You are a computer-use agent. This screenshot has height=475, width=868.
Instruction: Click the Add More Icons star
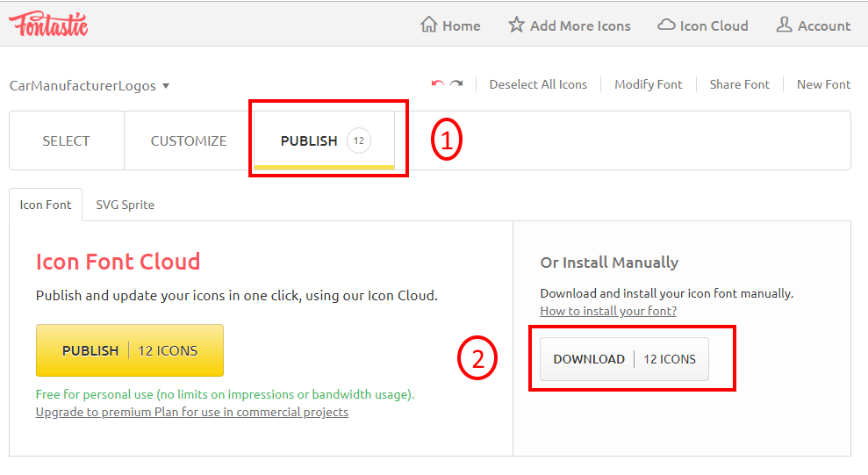(x=517, y=25)
